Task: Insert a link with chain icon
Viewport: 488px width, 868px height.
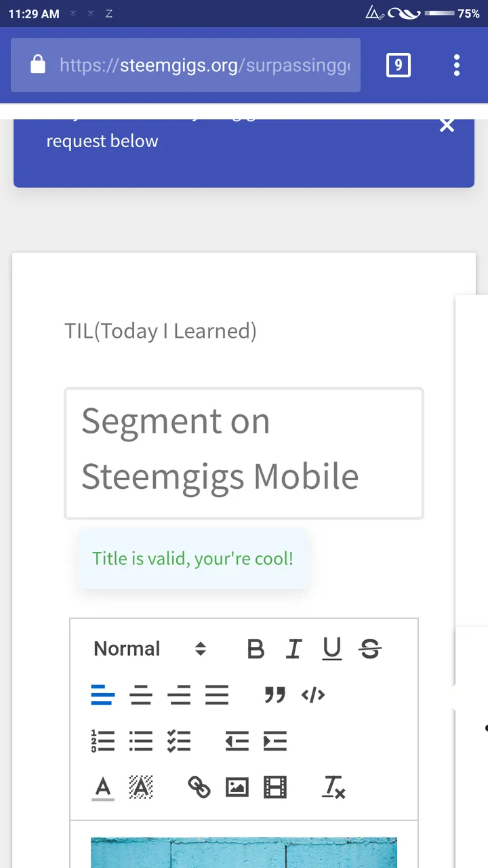Action: [x=199, y=787]
